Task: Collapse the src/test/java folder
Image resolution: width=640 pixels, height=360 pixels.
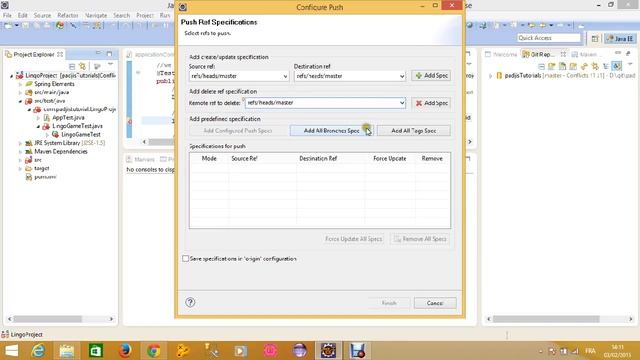Action: [20, 101]
